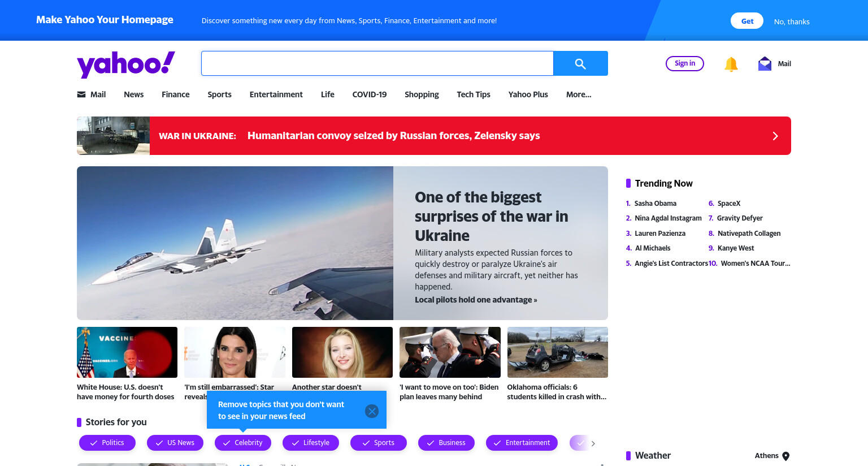Viewport: 868px width, 466px height.
Task: Toggle the Business topic chip
Action: [446, 443]
